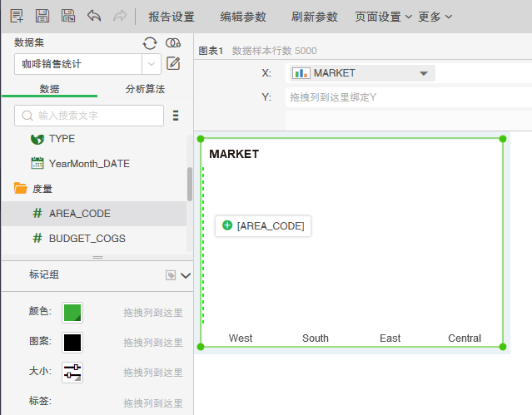Screen dimensions: 532x415
Task: Open 报告设置 from the toolbar
Action: 171,17
